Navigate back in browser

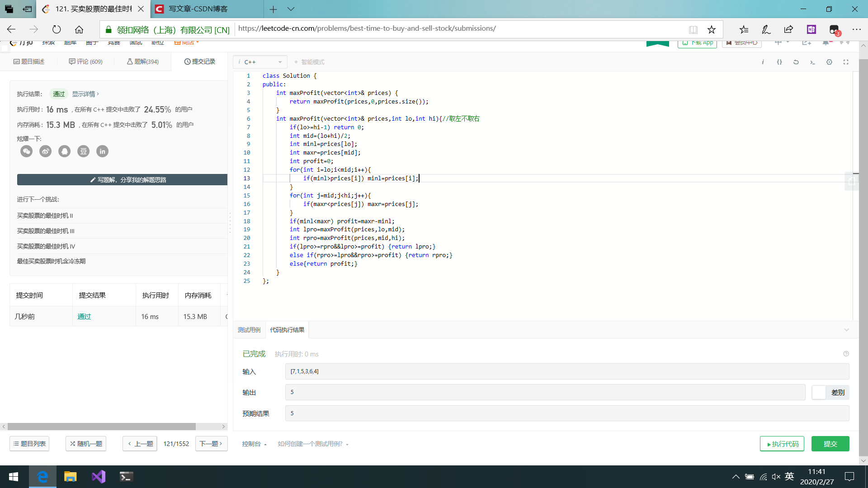[11, 29]
